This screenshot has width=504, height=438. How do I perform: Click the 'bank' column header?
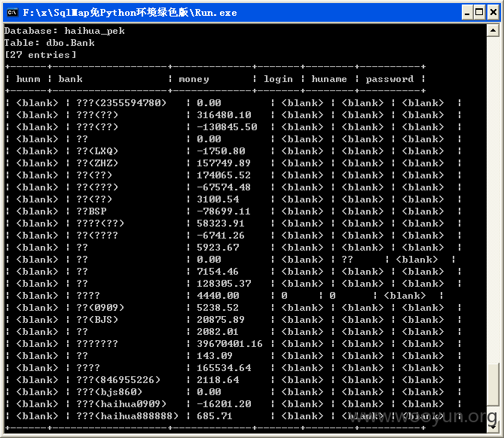coord(70,79)
